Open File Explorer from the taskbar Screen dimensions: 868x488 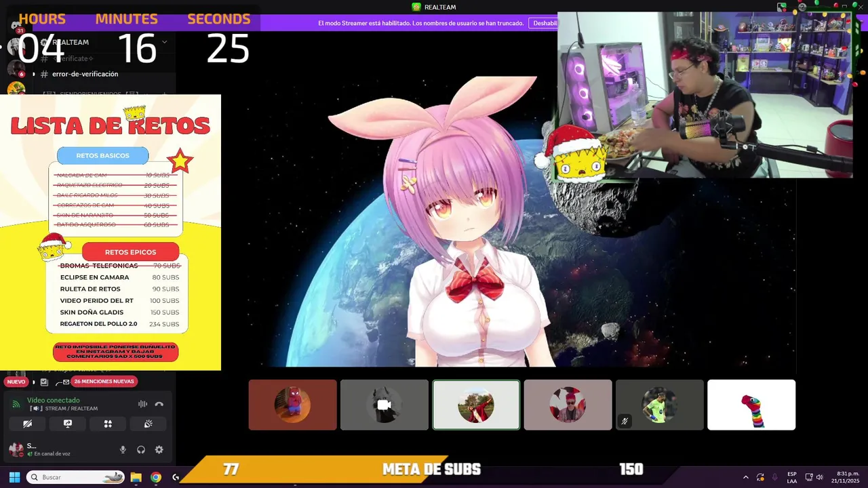(x=136, y=477)
